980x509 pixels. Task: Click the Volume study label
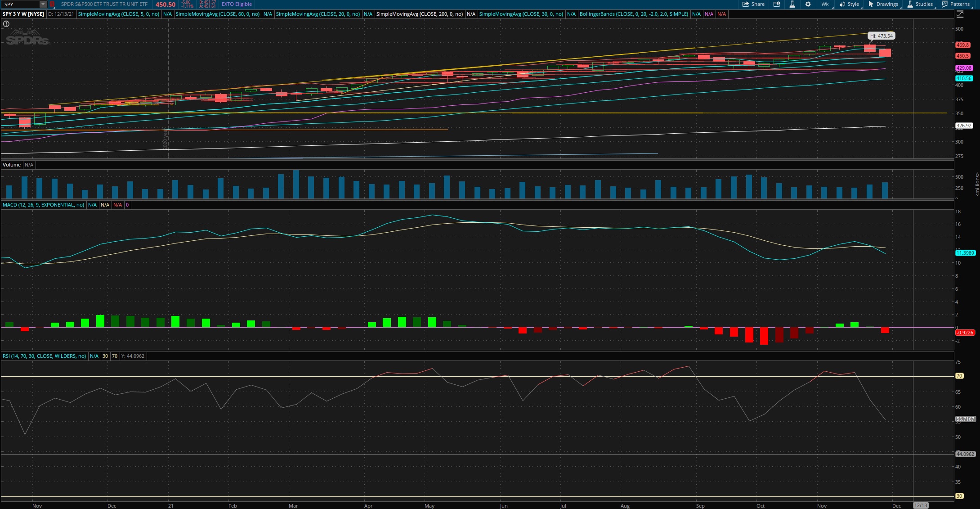click(12, 165)
